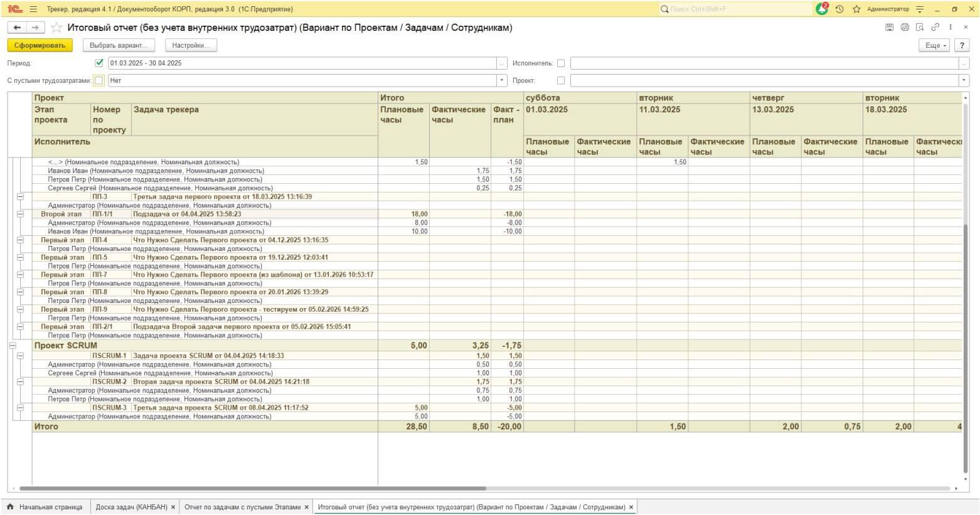The image size is (980, 515).
Task: Open the Начальная страница tab
Action: pyautogui.click(x=45, y=507)
